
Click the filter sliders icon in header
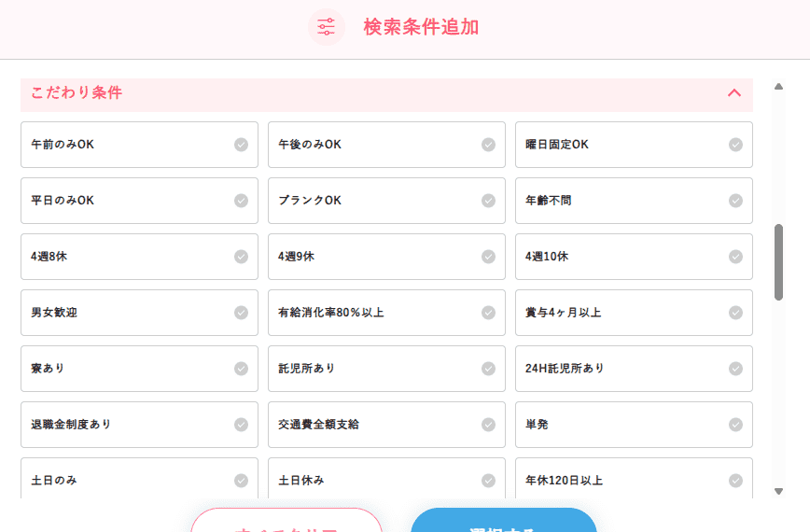click(x=326, y=27)
